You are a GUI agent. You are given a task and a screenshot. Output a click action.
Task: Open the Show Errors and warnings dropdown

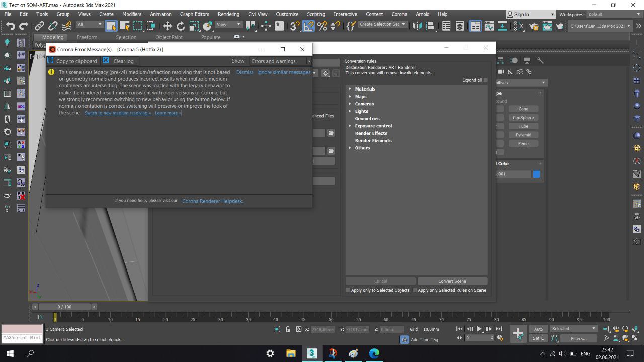(x=281, y=61)
